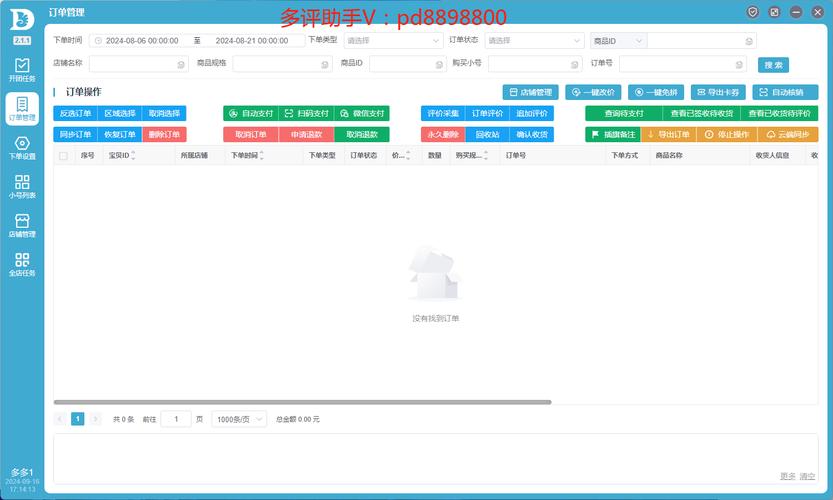Click 云端同步 cloud sync button
This screenshot has height=500, width=833.
[x=788, y=134]
